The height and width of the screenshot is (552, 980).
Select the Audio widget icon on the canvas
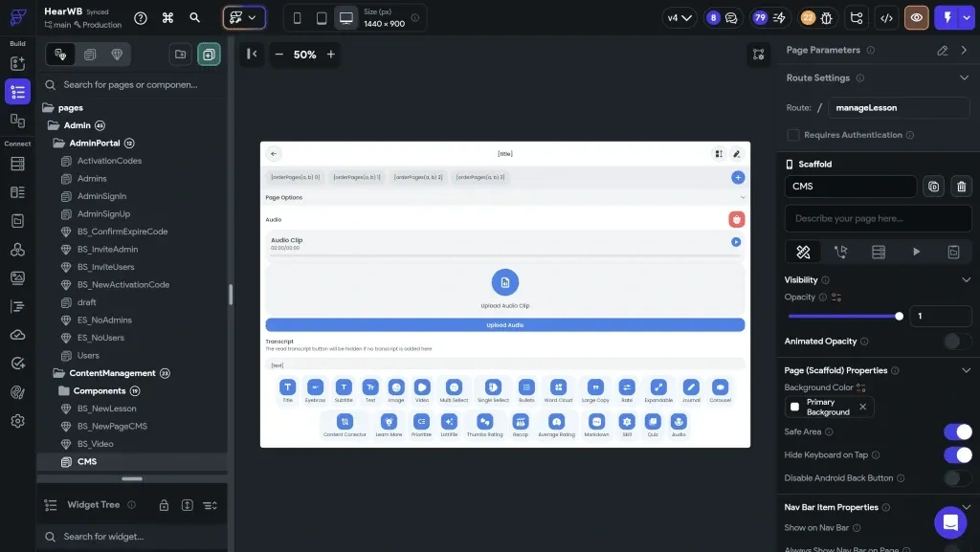(x=678, y=421)
